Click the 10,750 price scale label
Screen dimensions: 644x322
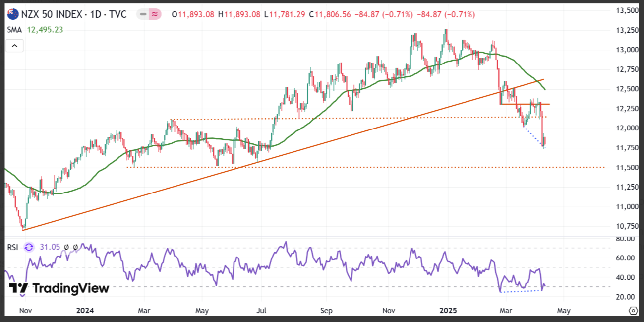[627, 226]
